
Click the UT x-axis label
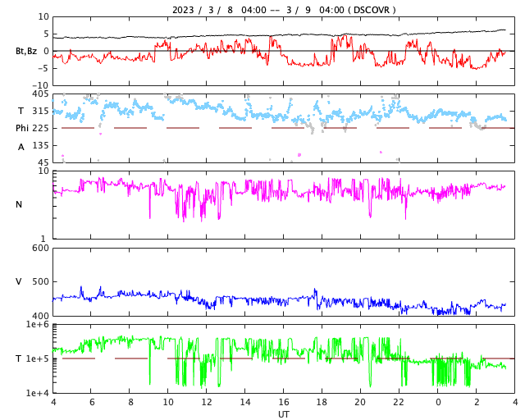pos(284,414)
